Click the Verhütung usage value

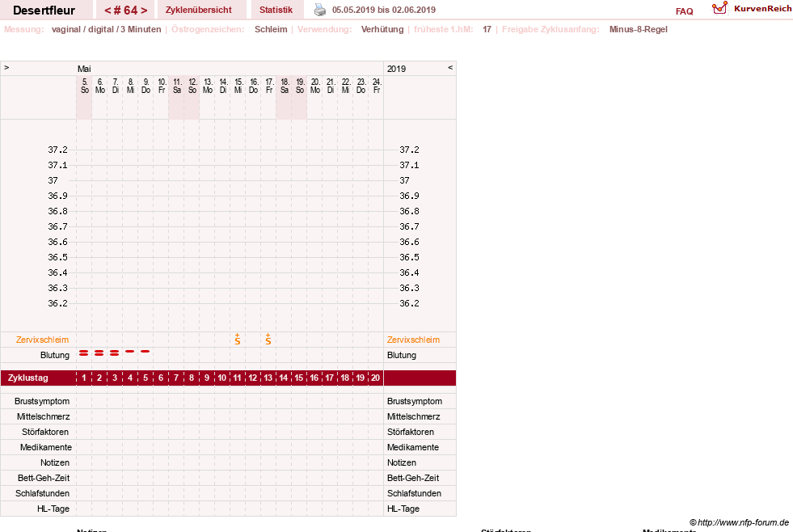[382, 29]
